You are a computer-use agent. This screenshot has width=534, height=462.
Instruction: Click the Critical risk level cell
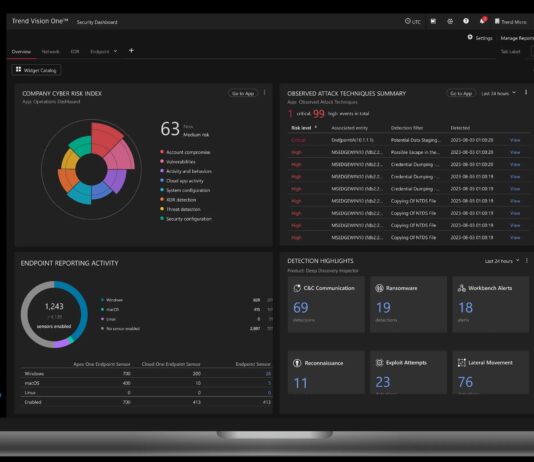pos(298,140)
